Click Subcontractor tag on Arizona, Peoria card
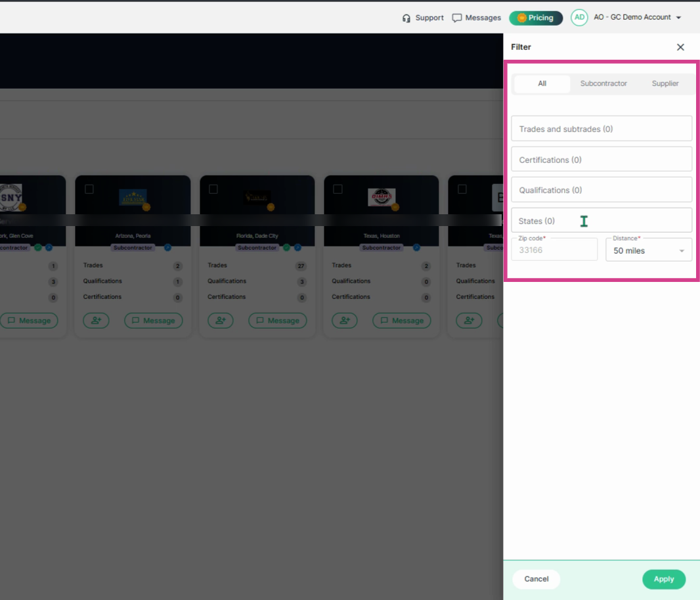Viewport: 700px width, 600px height. pos(133,248)
